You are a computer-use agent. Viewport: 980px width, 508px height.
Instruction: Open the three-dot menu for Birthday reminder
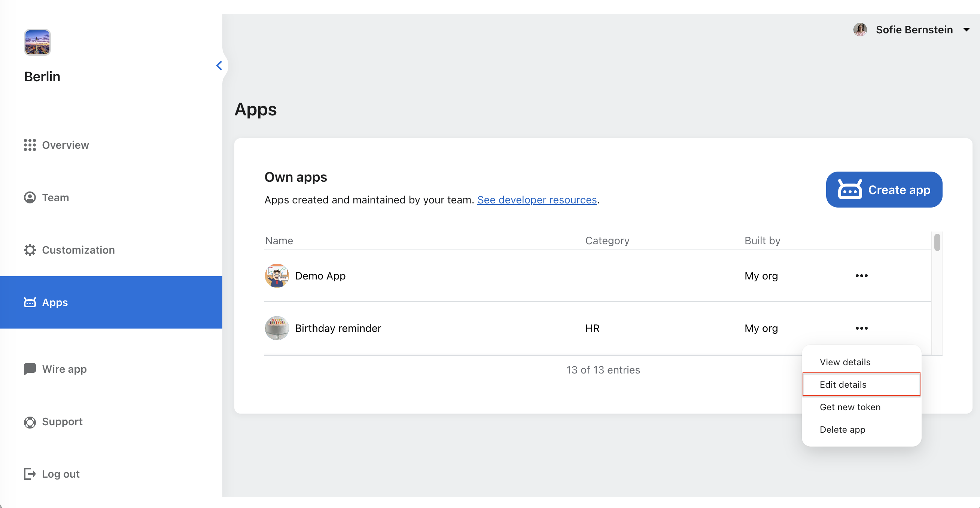click(861, 328)
